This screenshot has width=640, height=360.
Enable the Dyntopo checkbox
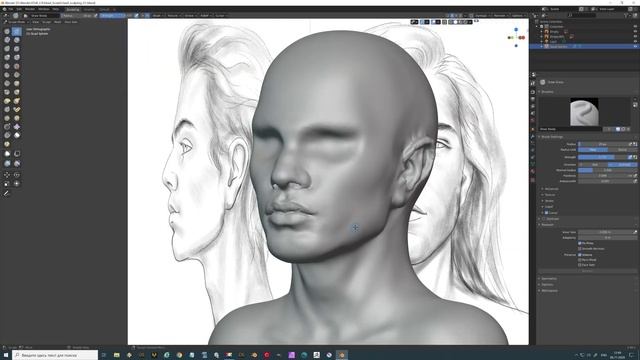tap(543, 219)
